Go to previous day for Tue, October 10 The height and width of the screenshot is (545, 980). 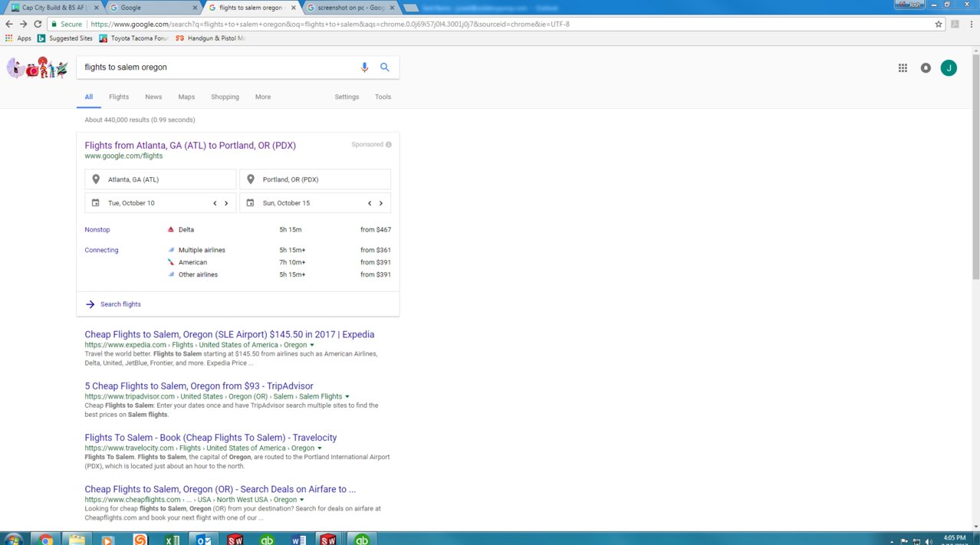pyautogui.click(x=215, y=203)
